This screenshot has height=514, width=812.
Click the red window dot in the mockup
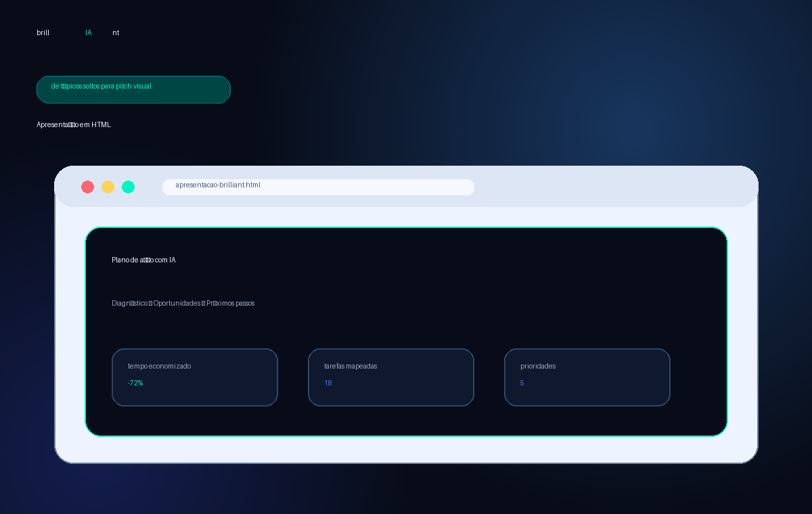click(x=88, y=187)
